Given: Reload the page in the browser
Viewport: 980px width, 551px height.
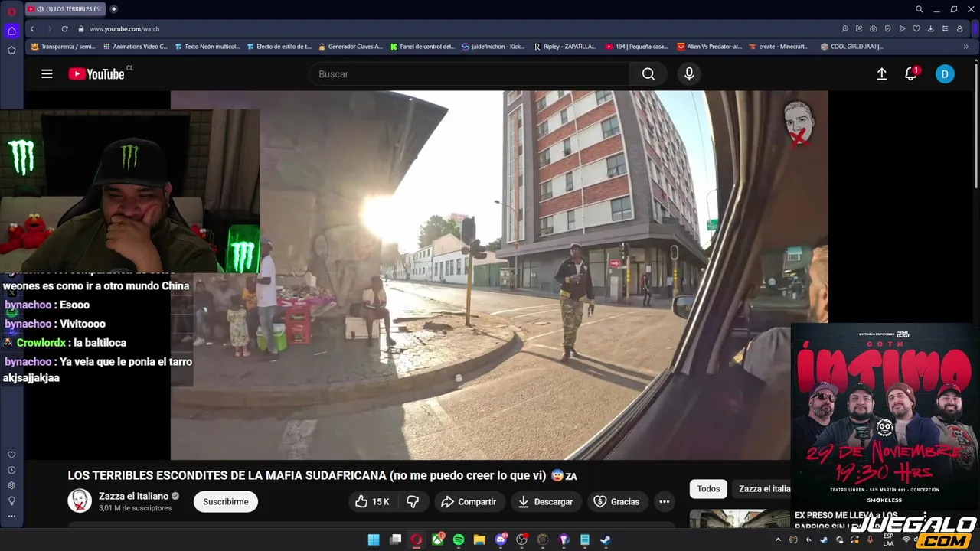Looking at the screenshot, I should coord(65,28).
